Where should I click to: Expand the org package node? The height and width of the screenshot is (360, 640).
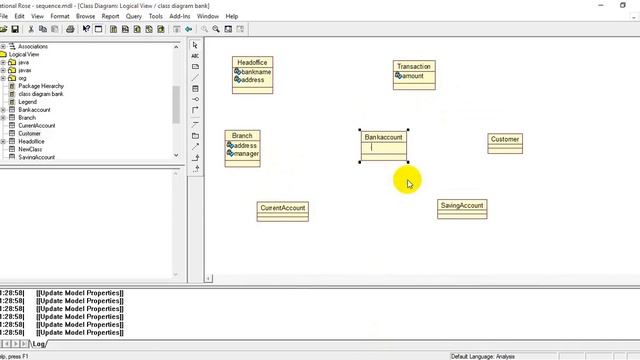pyautogui.click(x=3, y=78)
